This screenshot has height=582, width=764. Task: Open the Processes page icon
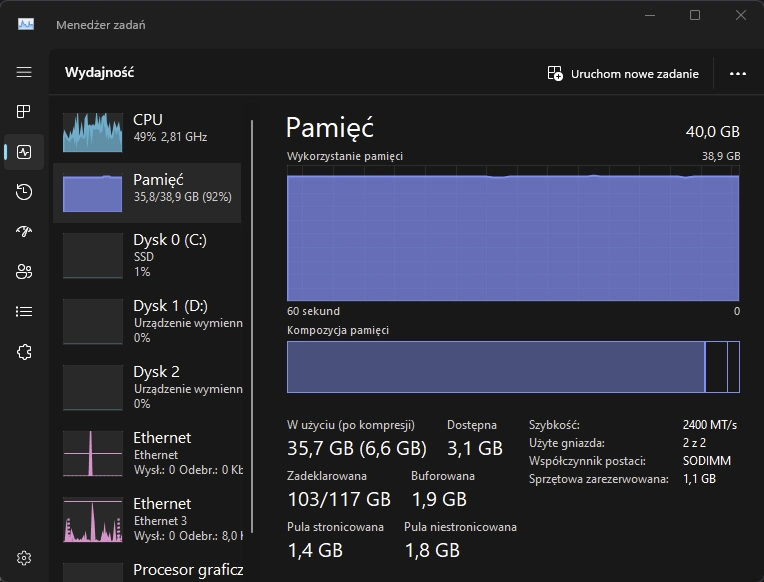[24, 111]
